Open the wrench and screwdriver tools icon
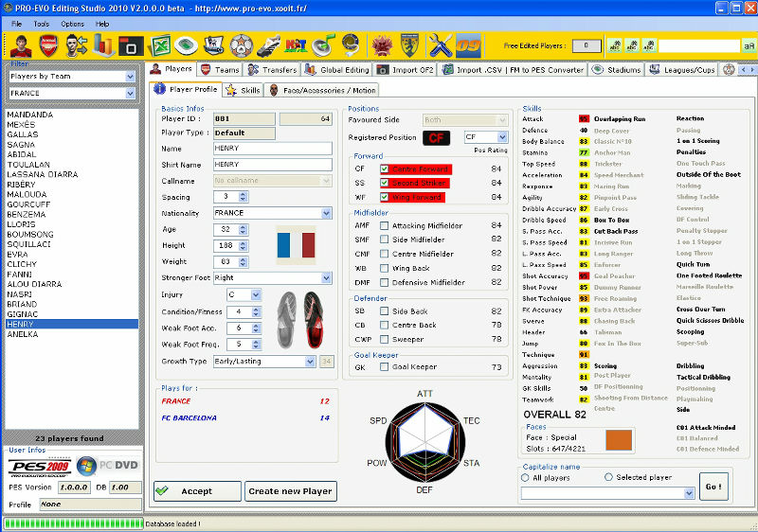 coord(439,44)
